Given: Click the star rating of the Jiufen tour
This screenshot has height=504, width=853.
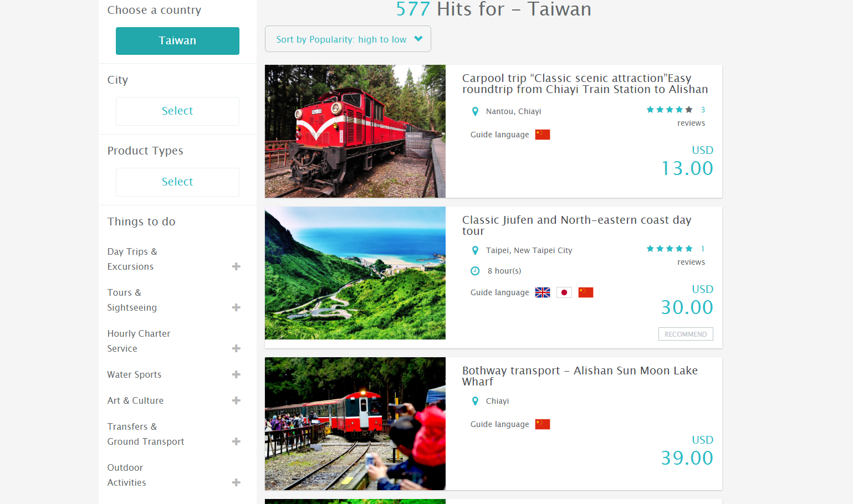Looking at the screenshot, I should tap(669, 249).
